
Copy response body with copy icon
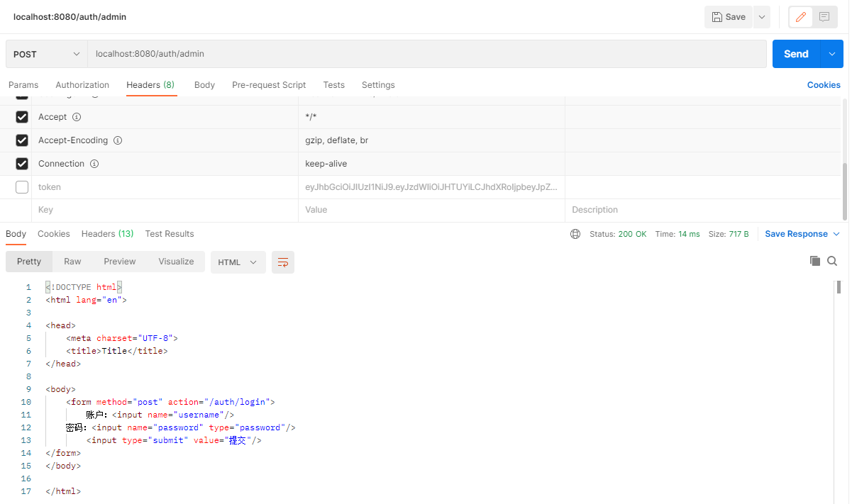click(x=815, y=261)
